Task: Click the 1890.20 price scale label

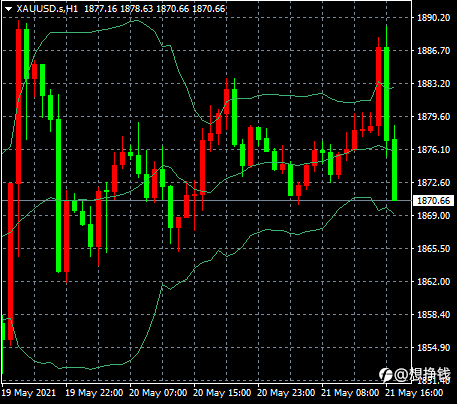Action: click(x=433, y=18)
